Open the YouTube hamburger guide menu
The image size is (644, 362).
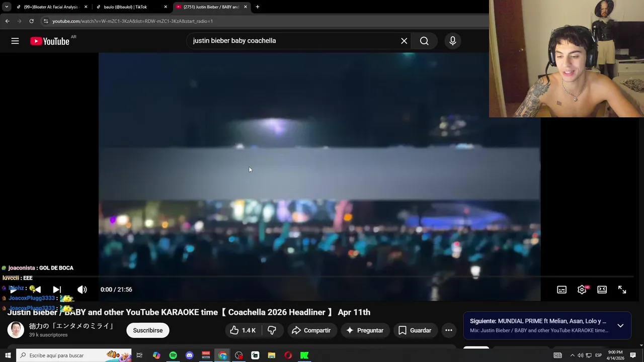coord(15,41)
